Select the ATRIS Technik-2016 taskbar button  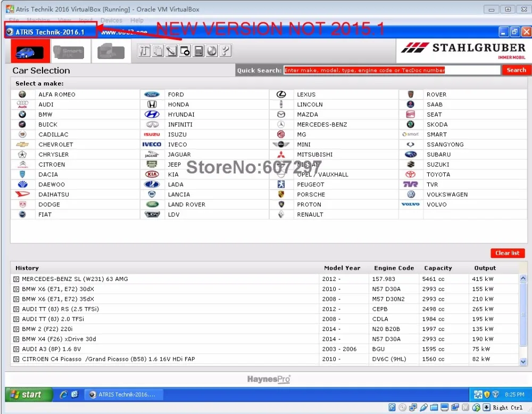(x=123, y=394)
